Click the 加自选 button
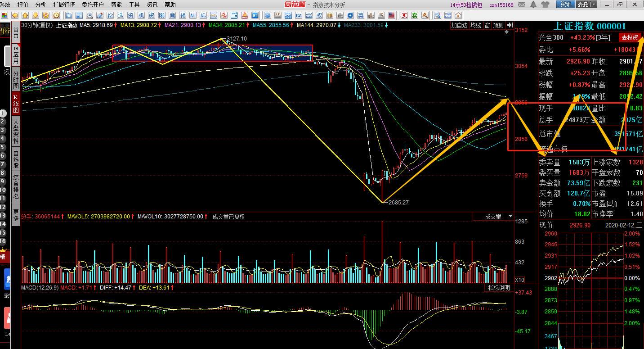The image size is (644, 349). [x=459, y=26]
